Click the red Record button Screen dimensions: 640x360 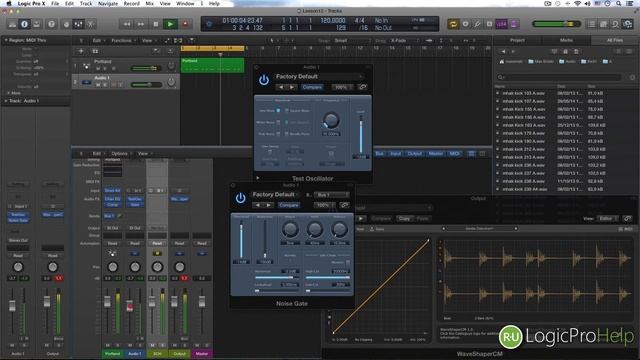point(185,24)
